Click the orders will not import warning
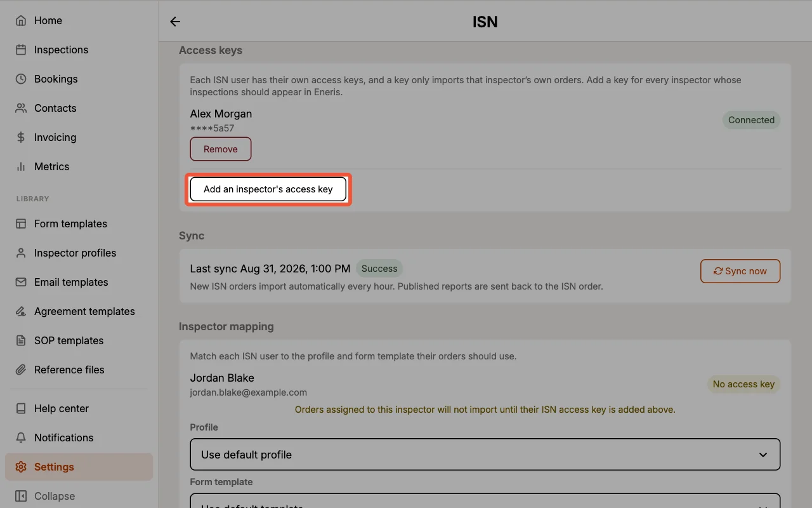The image size is (812, 508). pyautogui.click(x=485, y=410)
